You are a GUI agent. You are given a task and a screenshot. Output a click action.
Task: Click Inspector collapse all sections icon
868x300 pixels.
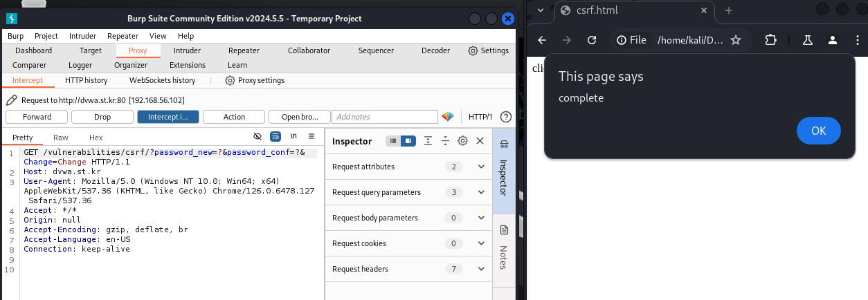click(x=445, y=141)
